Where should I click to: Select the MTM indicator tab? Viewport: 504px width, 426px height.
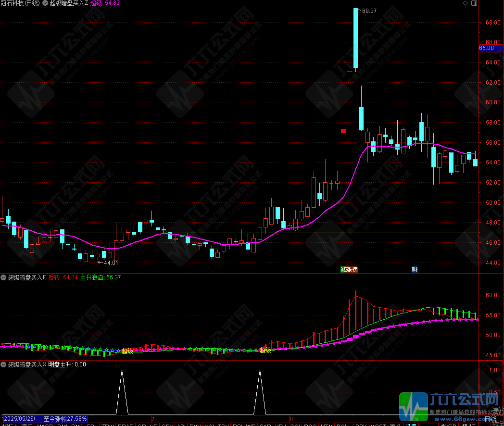pos(327,425)
